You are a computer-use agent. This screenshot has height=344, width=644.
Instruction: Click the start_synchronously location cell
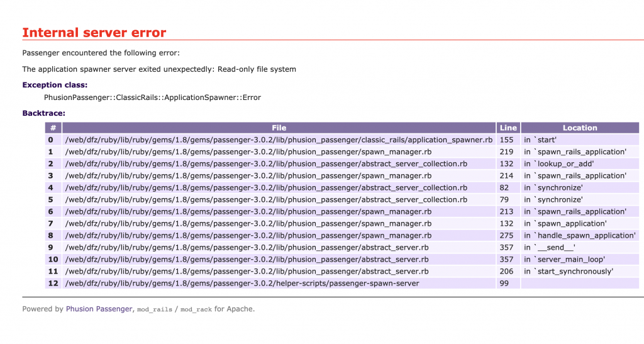pos(568,271)
